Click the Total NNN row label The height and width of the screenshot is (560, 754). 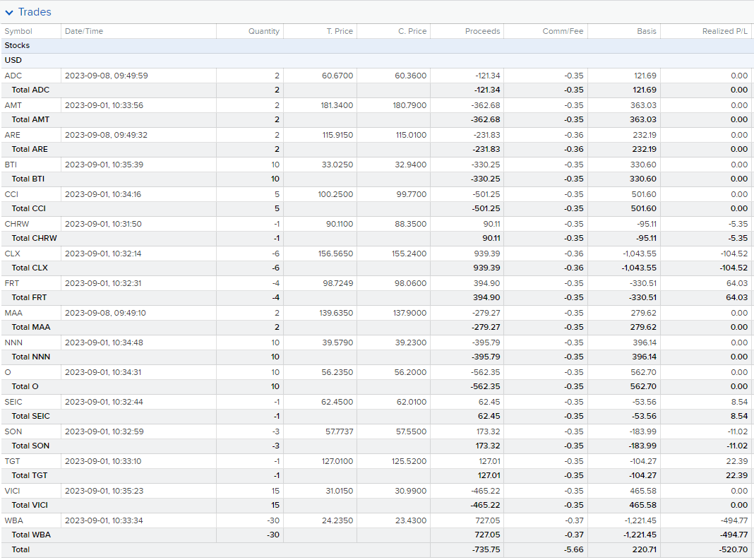click(x=31, y=357)
